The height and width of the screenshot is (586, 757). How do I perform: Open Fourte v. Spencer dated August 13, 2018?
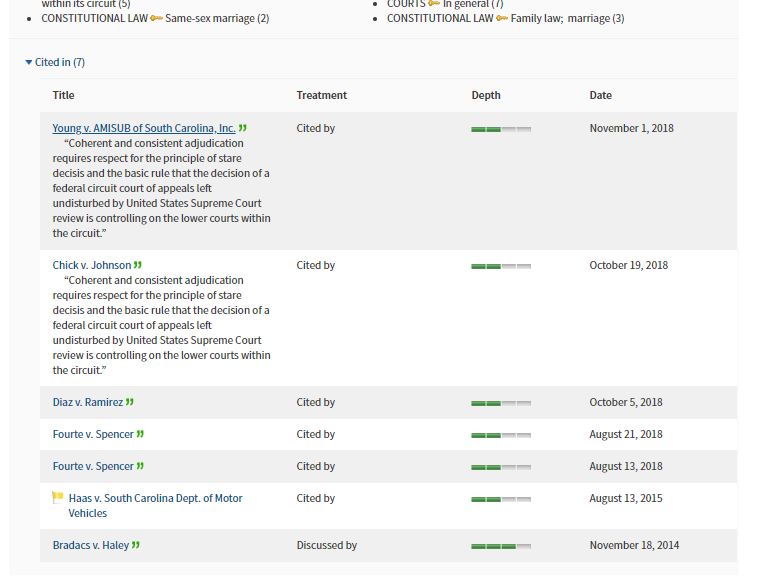pyautogui.click(x=93, y=466)
